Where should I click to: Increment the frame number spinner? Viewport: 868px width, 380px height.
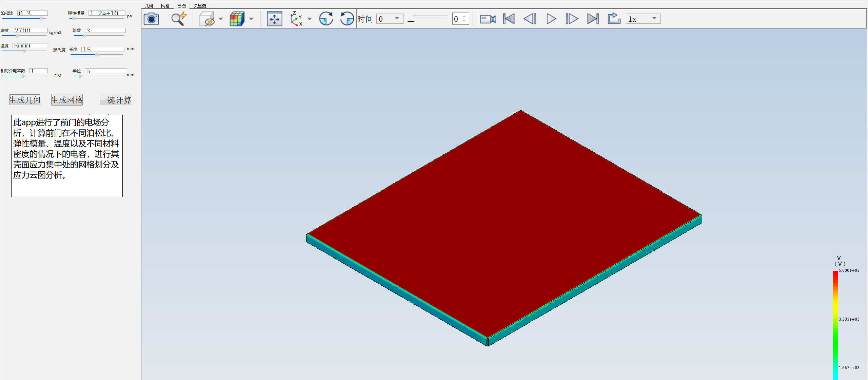click(x=464, y=16)
